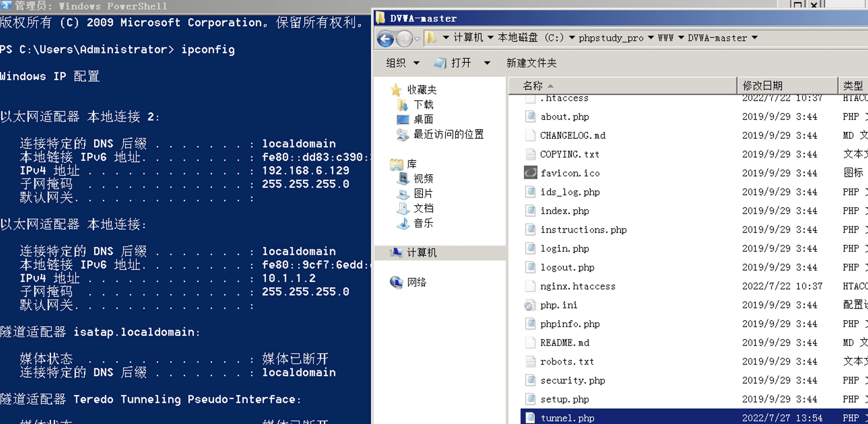Click phpstudy_pro in the address breadcrumb
Screen dimensions: 868x424
coord(611,38)
